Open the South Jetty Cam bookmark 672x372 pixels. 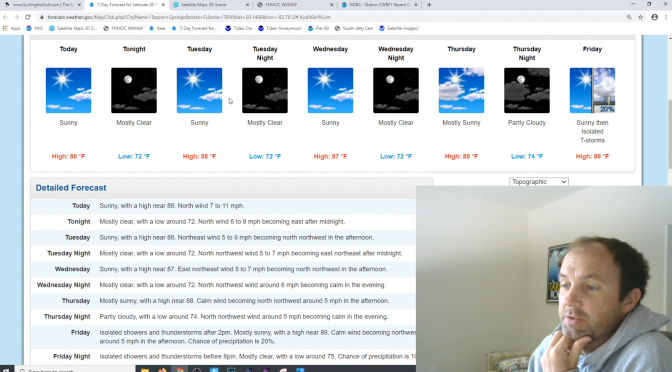pyautogui.click(x=354, y=28)
